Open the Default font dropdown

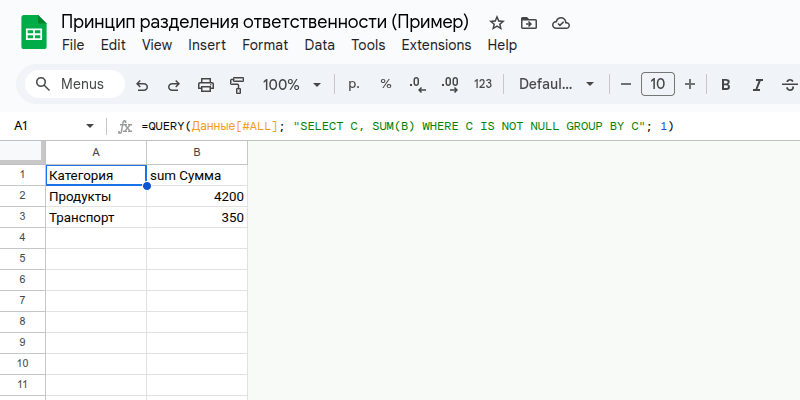[556, 84]
